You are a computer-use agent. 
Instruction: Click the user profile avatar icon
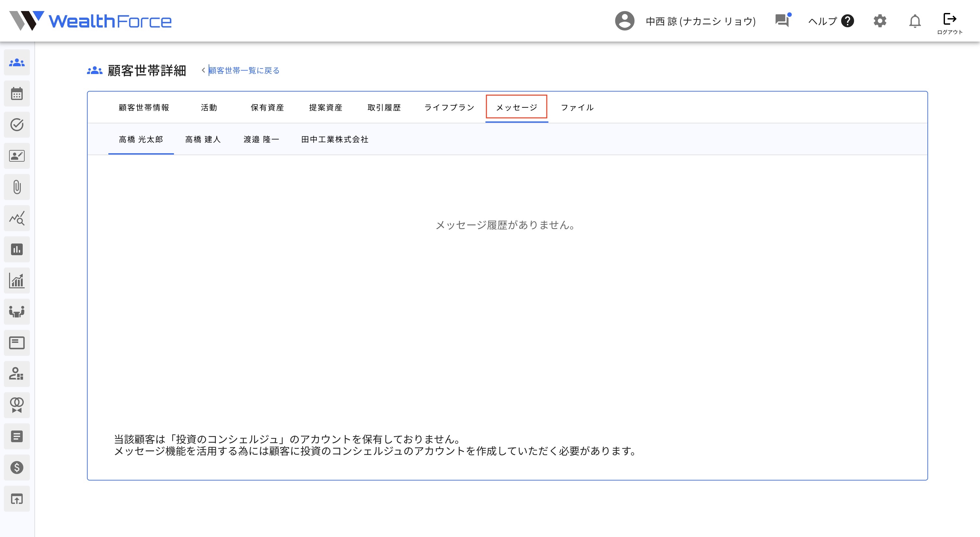(625, 21)
